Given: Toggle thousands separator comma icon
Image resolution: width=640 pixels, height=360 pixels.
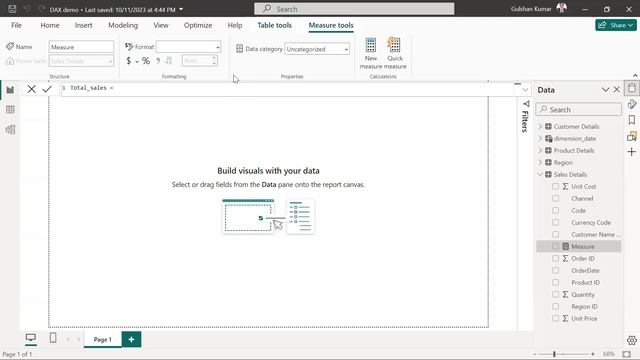Looking at the screenshot, I should coord(158,61).
